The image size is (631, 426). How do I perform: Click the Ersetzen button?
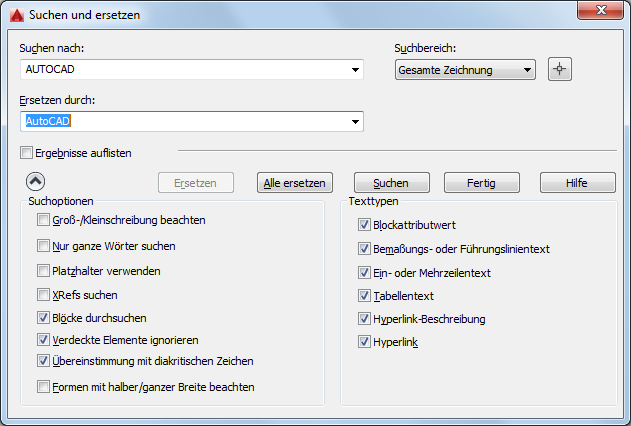[196, 183]
